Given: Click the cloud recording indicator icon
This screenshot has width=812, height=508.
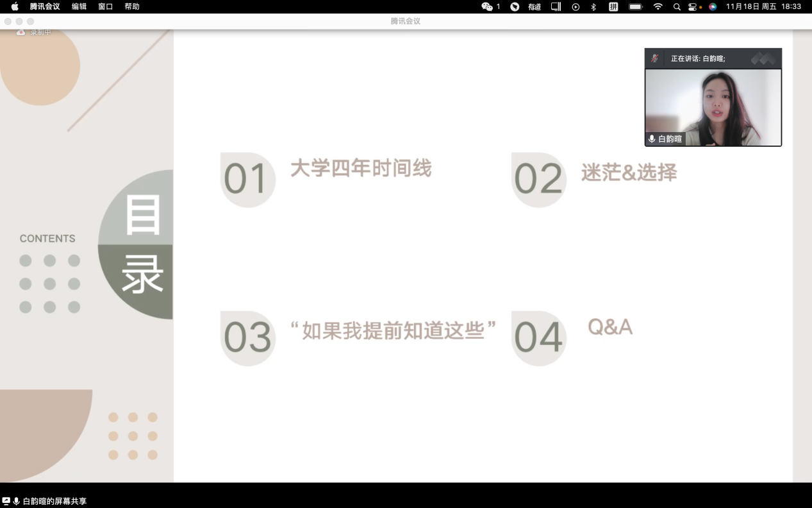Looking at the screenshot, I should tap(21, 32).
